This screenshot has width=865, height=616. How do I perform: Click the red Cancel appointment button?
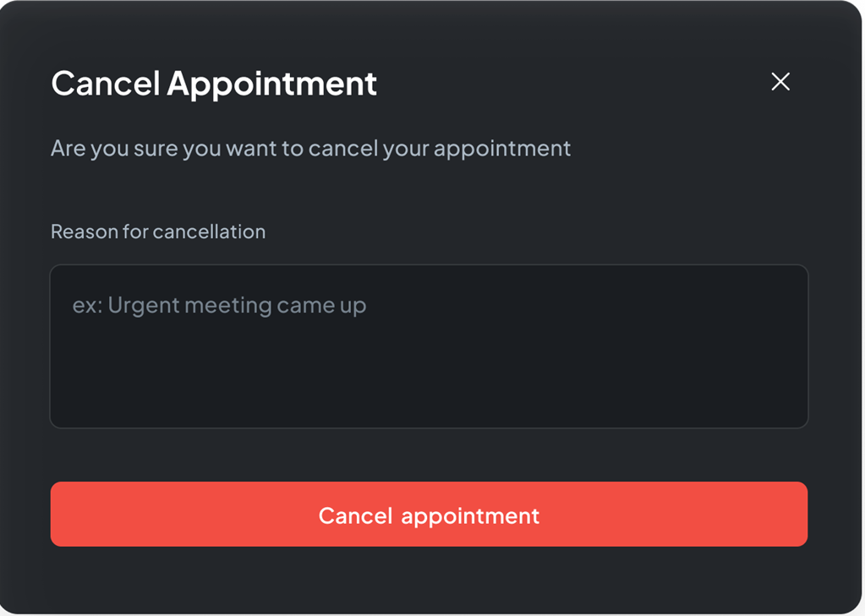coord(429,515)
